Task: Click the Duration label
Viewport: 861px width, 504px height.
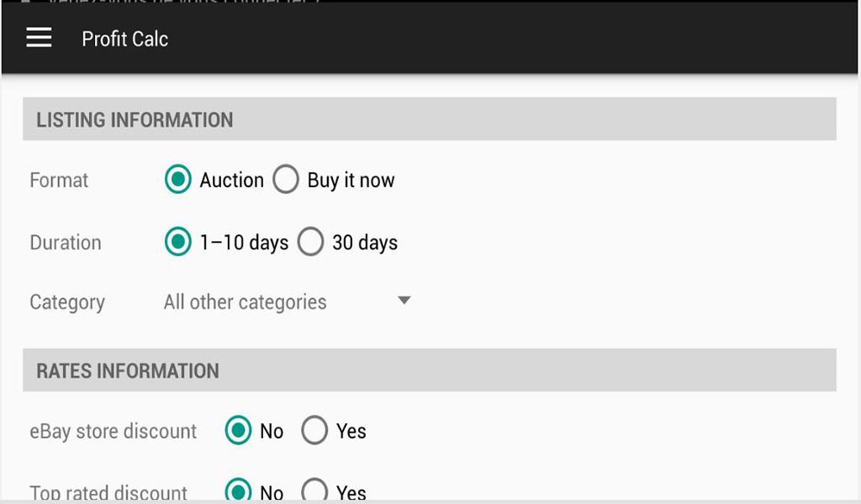Action: click(x=66, y=243)
